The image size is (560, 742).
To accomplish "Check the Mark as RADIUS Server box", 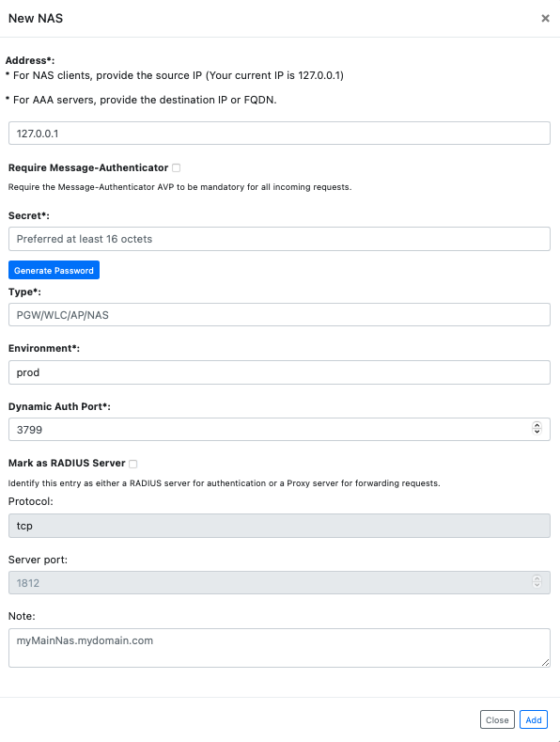I will coord(133,464).
